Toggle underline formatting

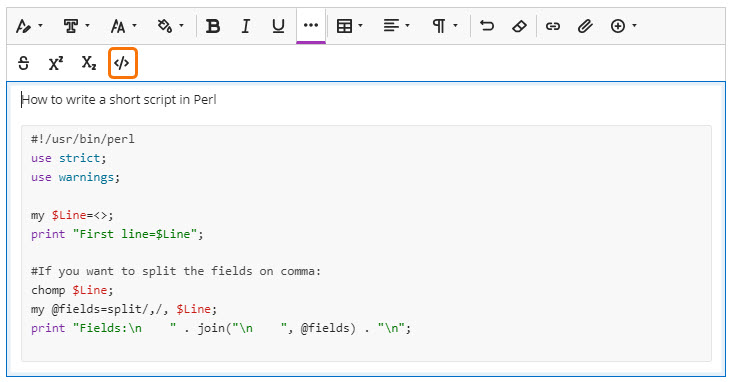pyautogui.click(x=278, y=26)
